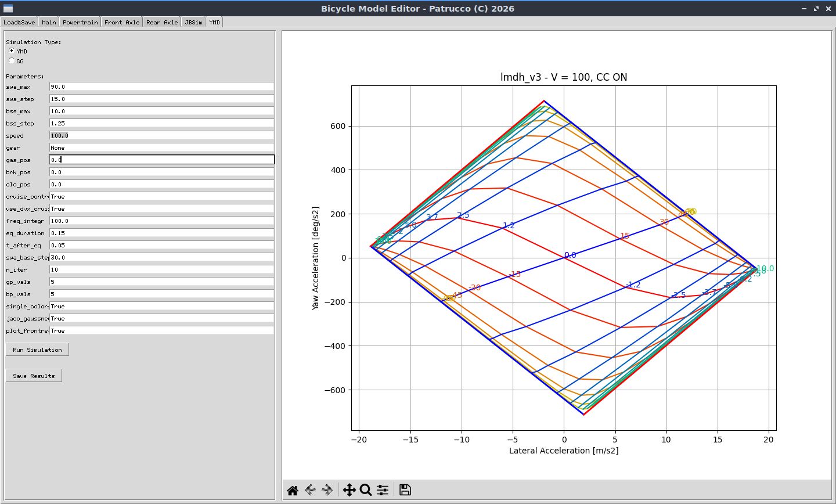Image resolution: width=836 pixels, height=504 pixels.
Task: Focus the swa_step input field
Action: (x=161, y=99)
